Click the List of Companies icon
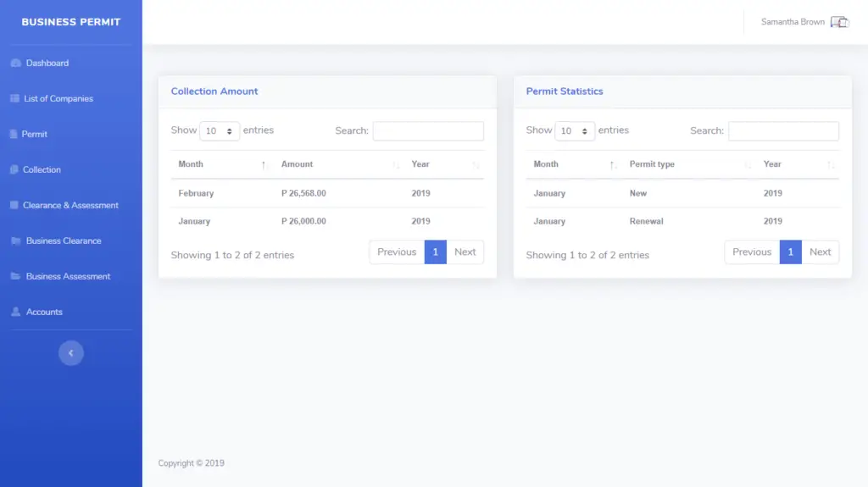The height and width of the screenshot is (487, 868). 14,99
